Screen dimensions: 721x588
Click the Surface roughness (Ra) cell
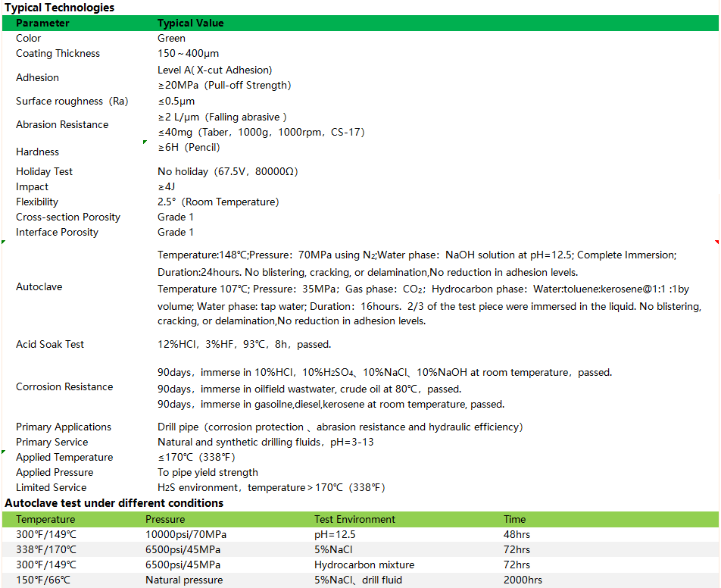coord(72,101)
